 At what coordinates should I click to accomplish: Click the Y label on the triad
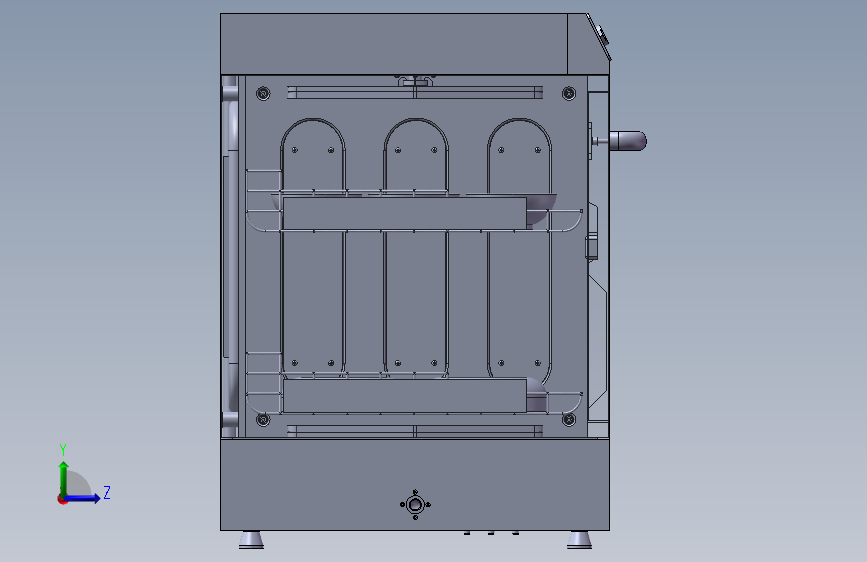pos(63,449)
